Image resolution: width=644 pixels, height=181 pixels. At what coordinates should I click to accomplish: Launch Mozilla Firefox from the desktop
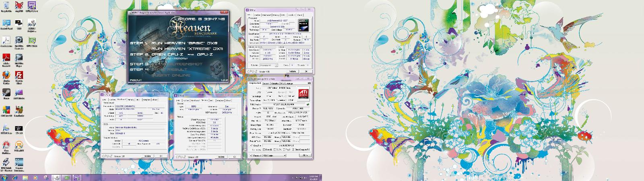[x=6, y=77]
